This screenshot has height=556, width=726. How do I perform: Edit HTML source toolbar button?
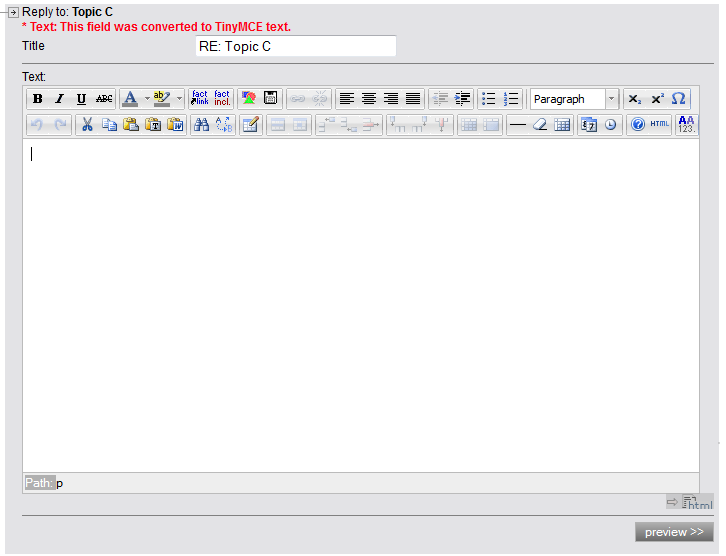[x=659, y=124]
